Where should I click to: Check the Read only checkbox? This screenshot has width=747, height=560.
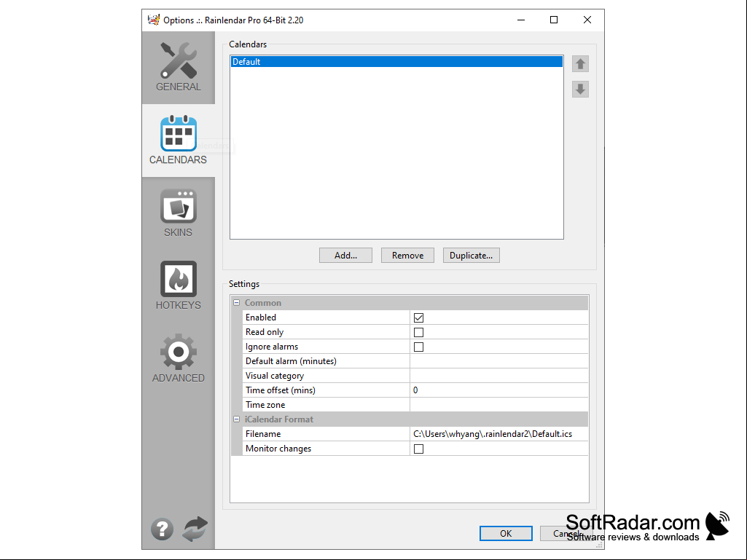coord(419,332)
